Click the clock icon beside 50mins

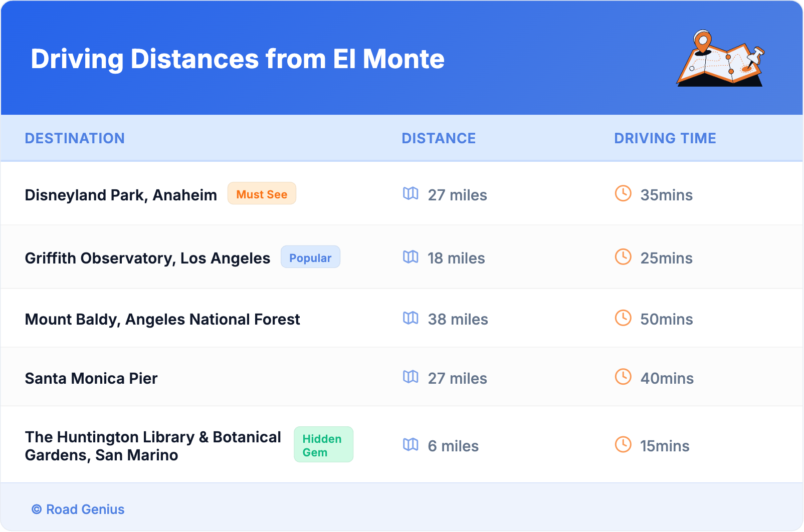pyautogui.click(x=623, y=318)
